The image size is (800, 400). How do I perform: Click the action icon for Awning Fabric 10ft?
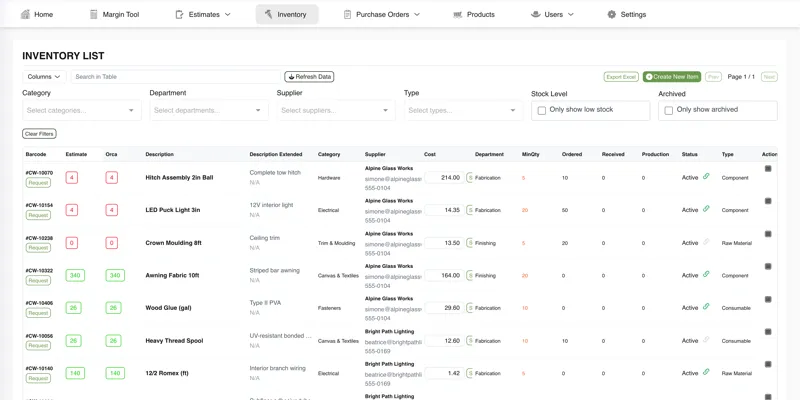point(768,266)
